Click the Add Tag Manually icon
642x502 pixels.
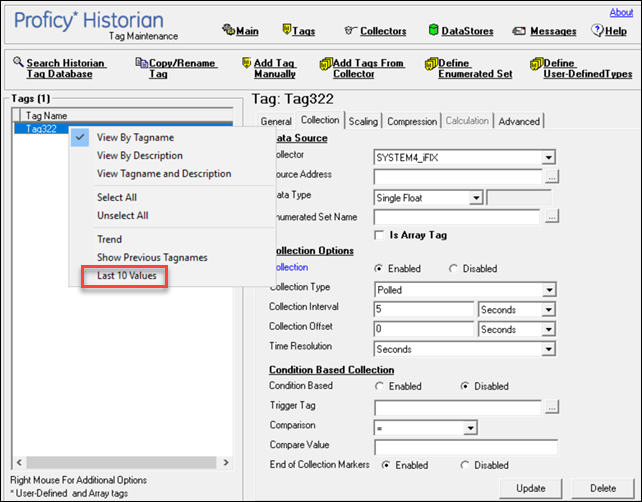tap(246, 63)
